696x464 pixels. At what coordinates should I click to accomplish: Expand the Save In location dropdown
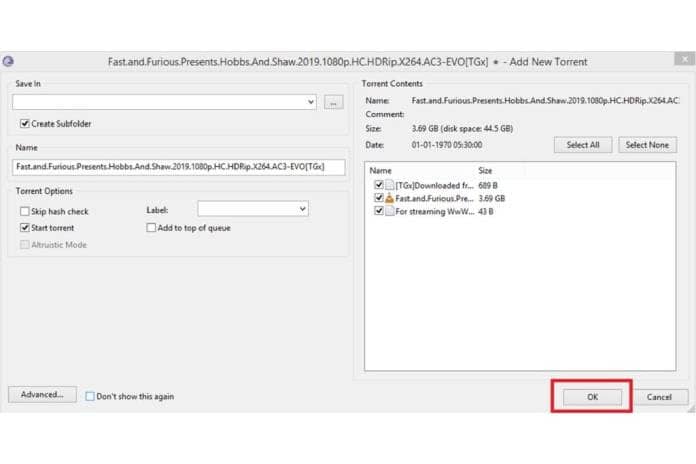(311, 102)
